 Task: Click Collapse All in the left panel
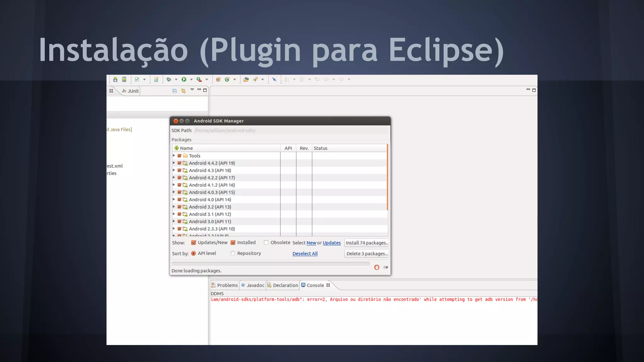point(175,91)
